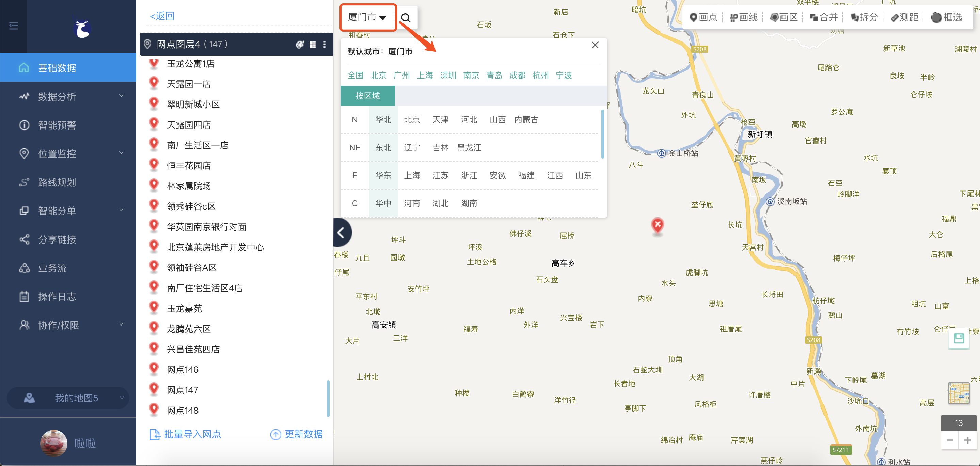The width and height of the screenshot is (980, 466).
Task: Open layer more options menu
Action: coord(325,45)
